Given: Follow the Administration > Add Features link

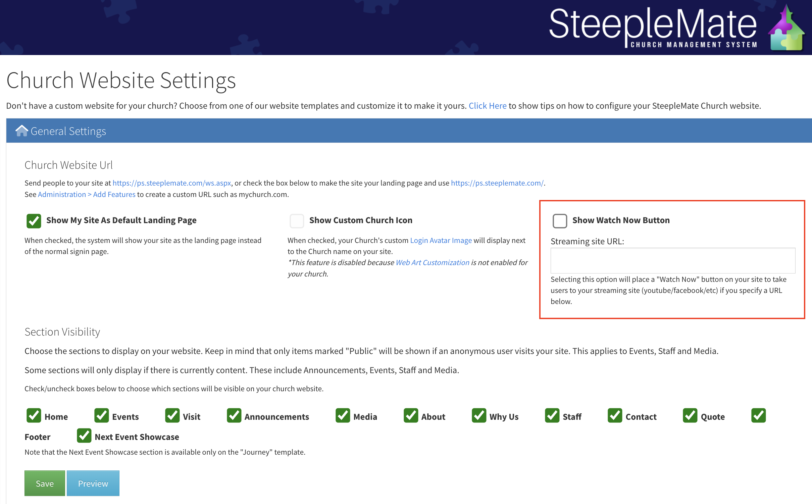Looking at the screenshot, I should pyautogui.click(x=87, y=195).
